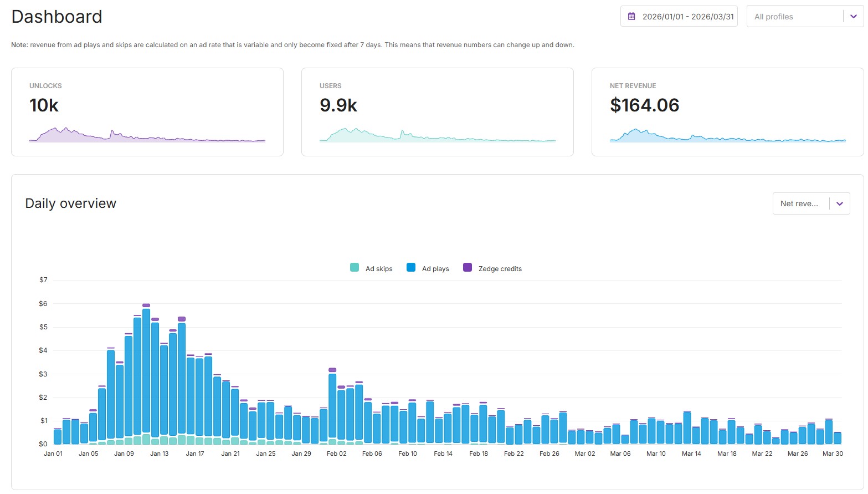868x494 pixels.
Task: Open the Net revenue metric dropdown
Action: (811, 203)
